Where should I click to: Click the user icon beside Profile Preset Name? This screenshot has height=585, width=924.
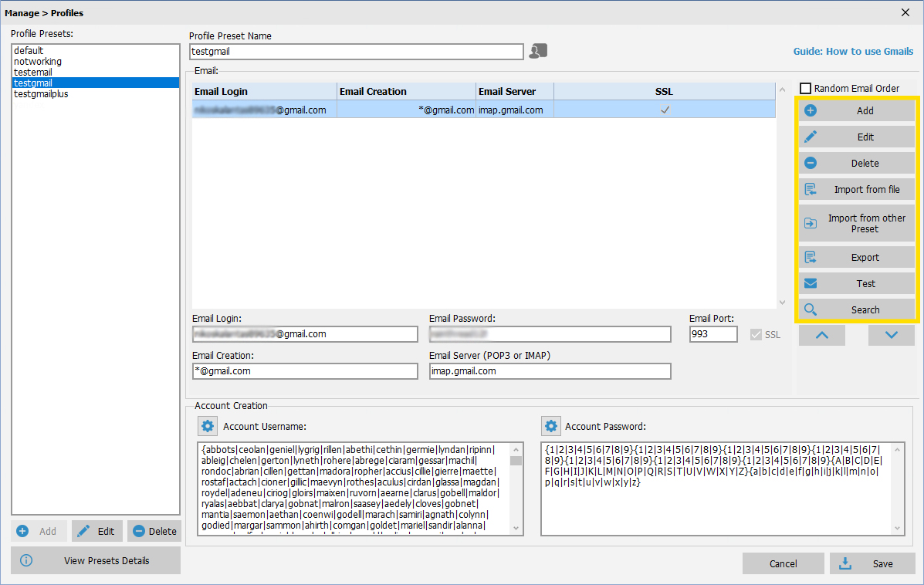(x=538, y=51)
